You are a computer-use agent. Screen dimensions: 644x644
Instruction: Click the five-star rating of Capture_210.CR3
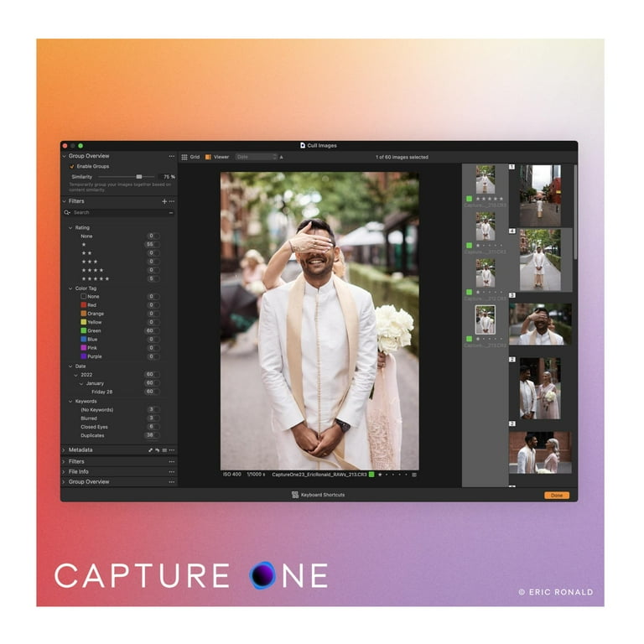pyautogui.click(x=490, y=199)
